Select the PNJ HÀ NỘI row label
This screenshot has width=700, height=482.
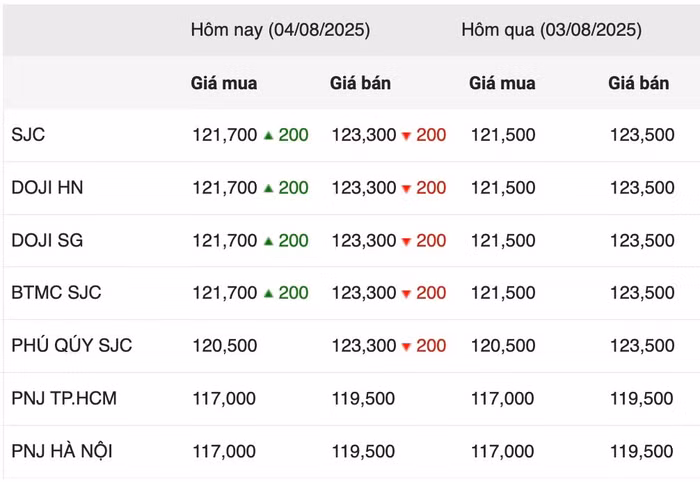pos(62,451)
